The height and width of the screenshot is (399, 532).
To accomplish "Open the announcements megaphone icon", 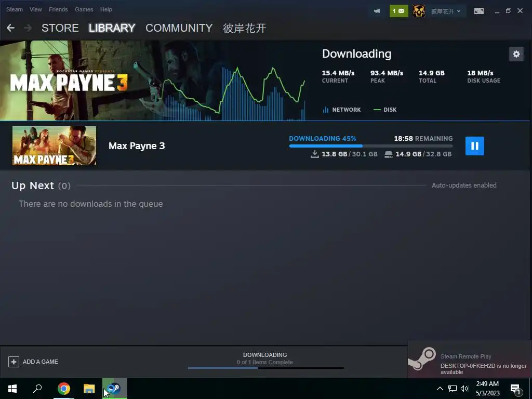I will coord(377,11).
